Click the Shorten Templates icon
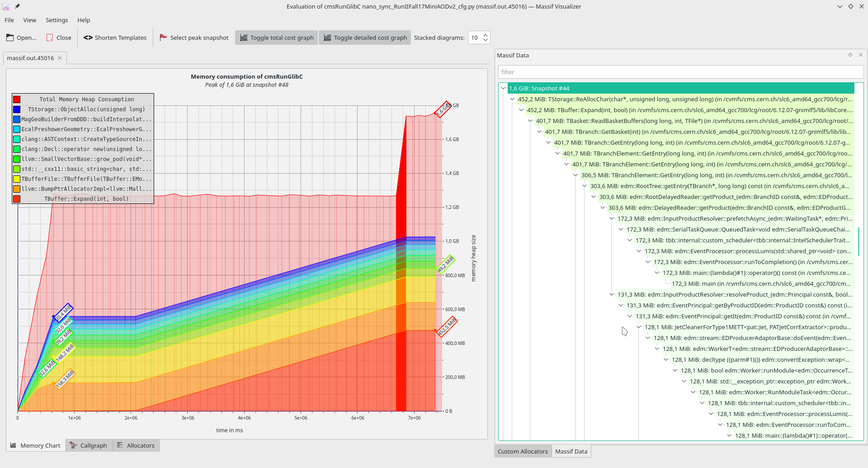868x468 pixels. point(88,38)
